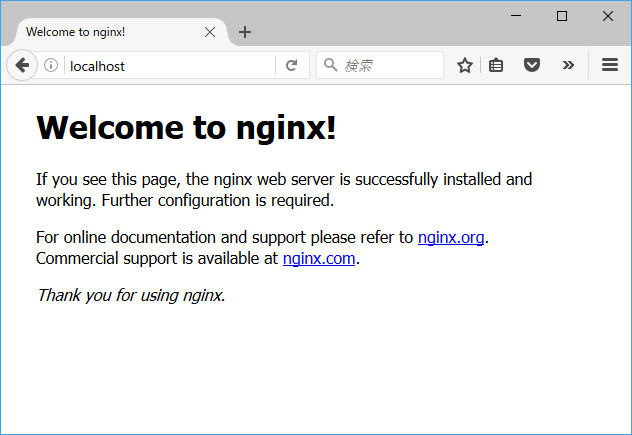Image resolution: width=632 pixels, height=435 pixels.
Task: Close the Welcome to nginx! tab
Action: pos(210,32)
